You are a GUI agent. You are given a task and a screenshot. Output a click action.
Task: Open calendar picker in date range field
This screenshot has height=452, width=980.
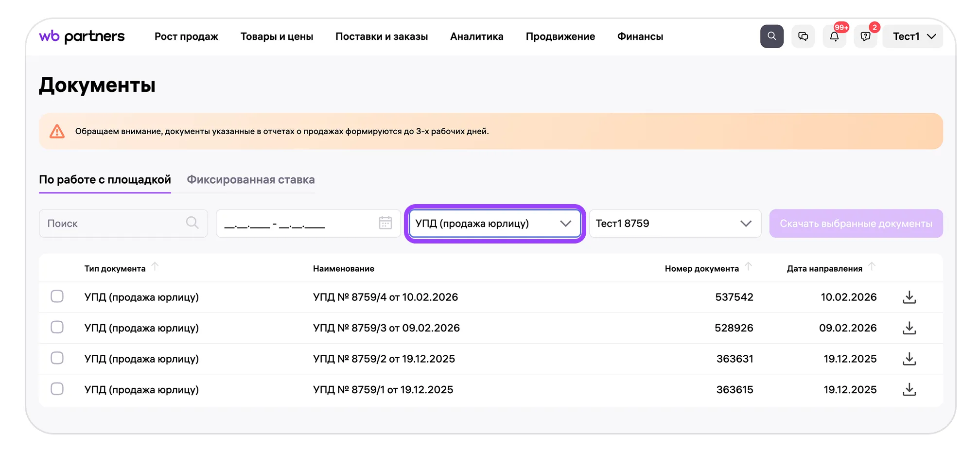(x=385, y=223)
